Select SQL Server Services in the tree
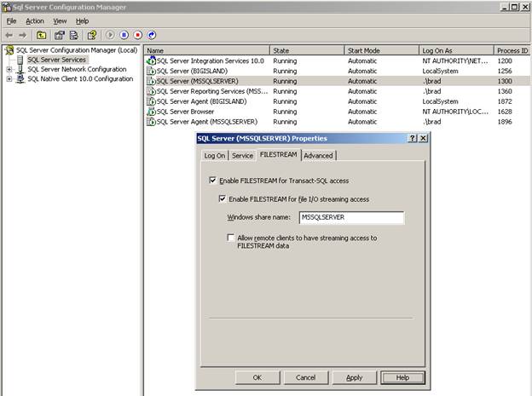Image resolution: width=532 pixels, height=396 pixels. 56,60
